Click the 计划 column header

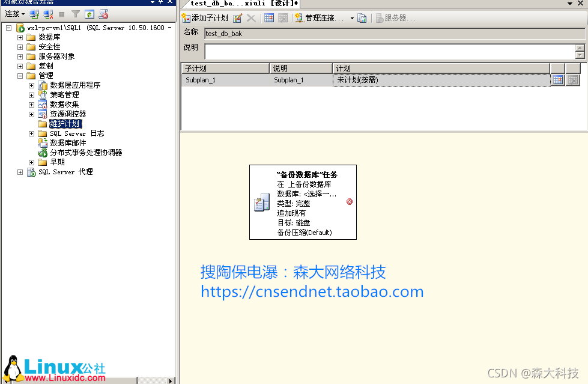[x=441, y=69]
